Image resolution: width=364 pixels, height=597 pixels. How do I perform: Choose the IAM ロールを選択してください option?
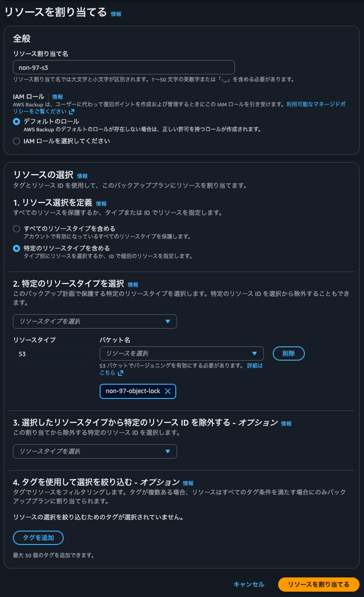pos(16,141)
